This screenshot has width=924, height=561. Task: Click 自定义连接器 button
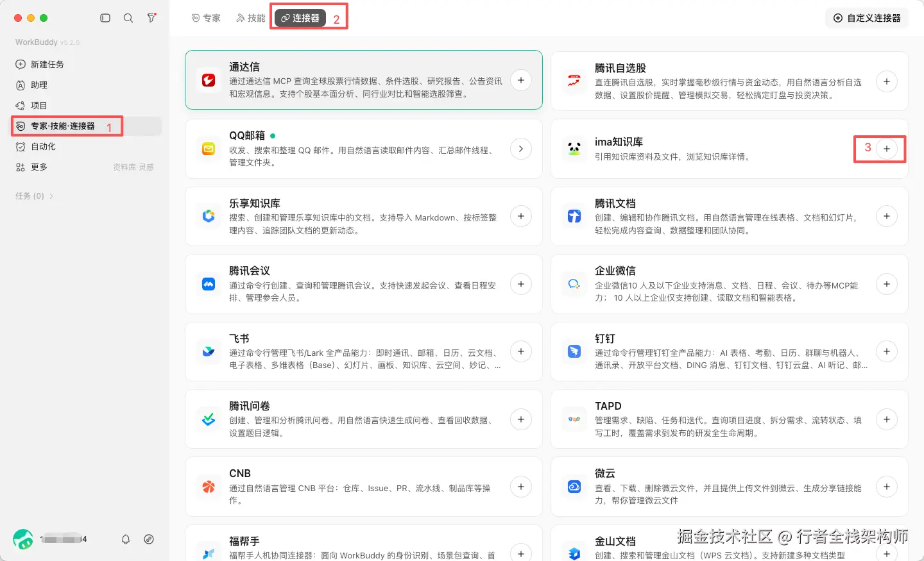(x=867, y=18)
